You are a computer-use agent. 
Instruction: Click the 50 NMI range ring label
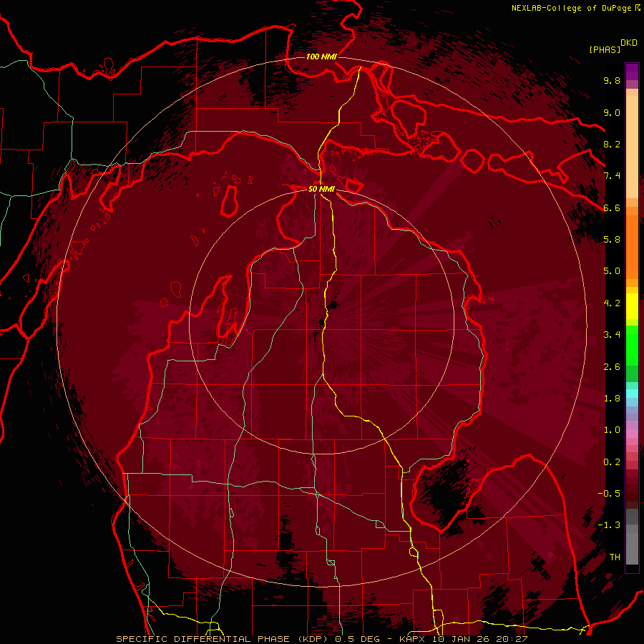point(321,189)
